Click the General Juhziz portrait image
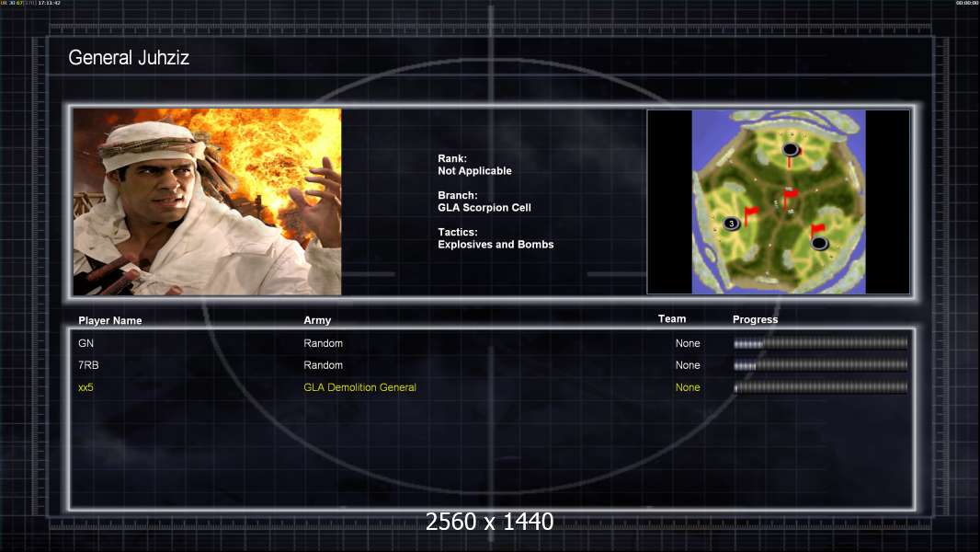The image size is (980, 552). pyautogui.click(x=207, y=201)
